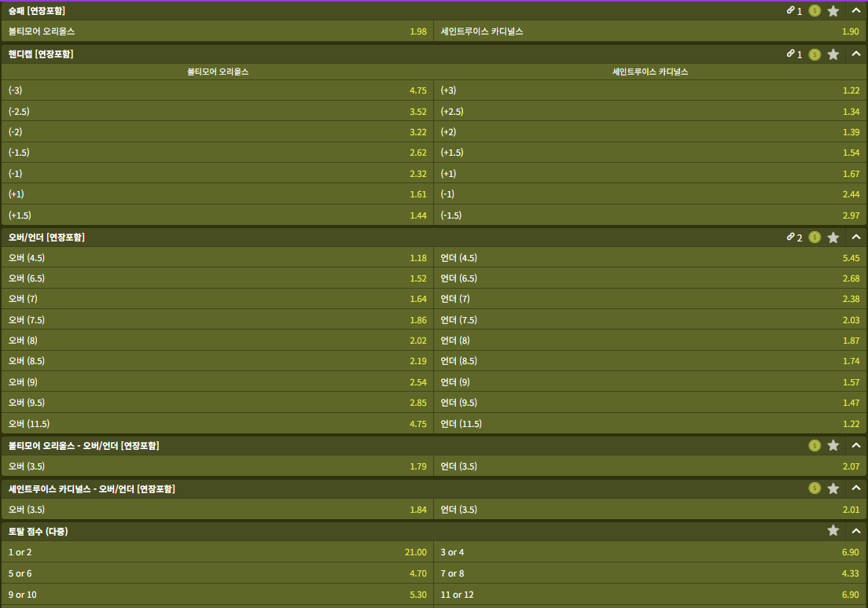Select the (-3) handicap at 4.75
Screen dimensions: 868x608
coord(218,90)
